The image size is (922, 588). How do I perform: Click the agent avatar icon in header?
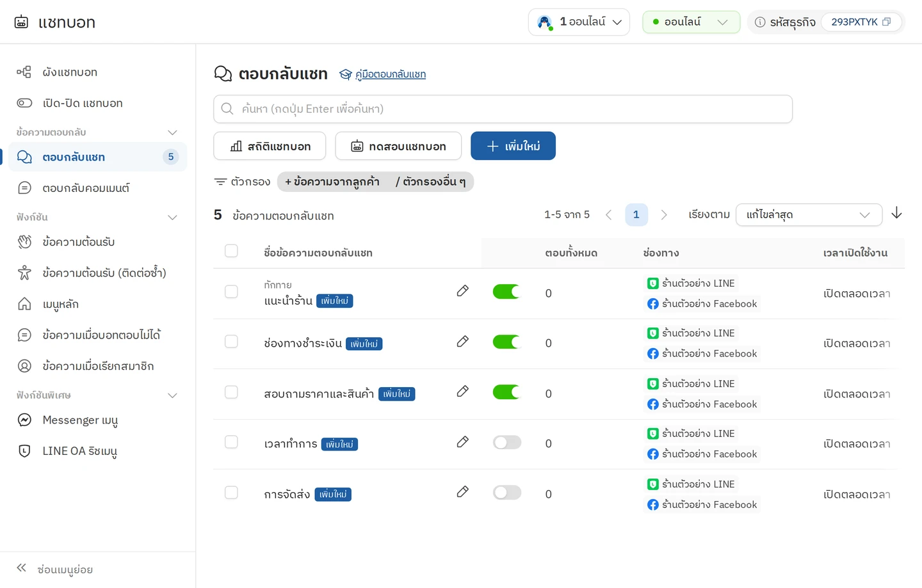tap(545, 22)
